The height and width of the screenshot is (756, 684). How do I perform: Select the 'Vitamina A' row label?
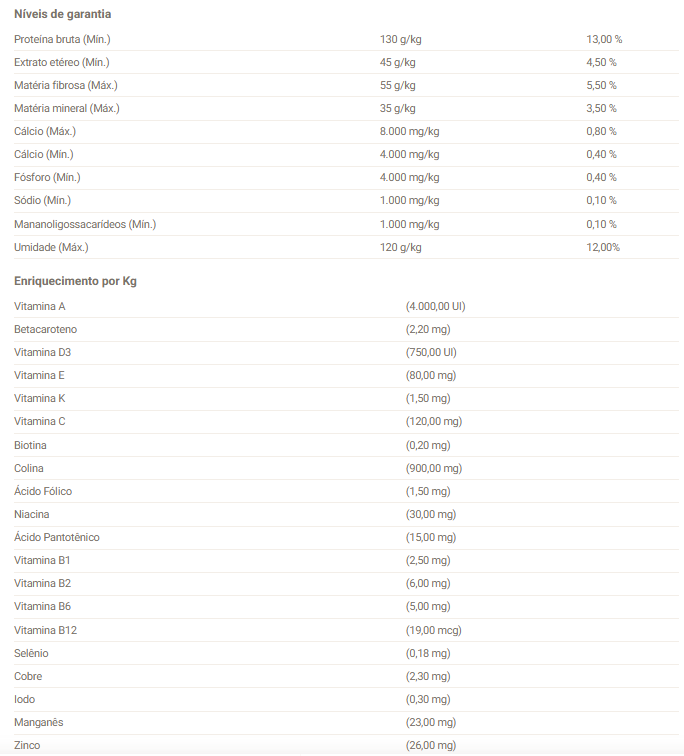(x=40, y=306)
